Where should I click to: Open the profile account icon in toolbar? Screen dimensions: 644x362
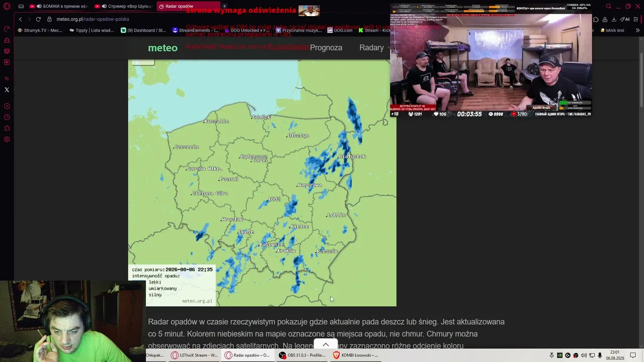coord(605,20)
